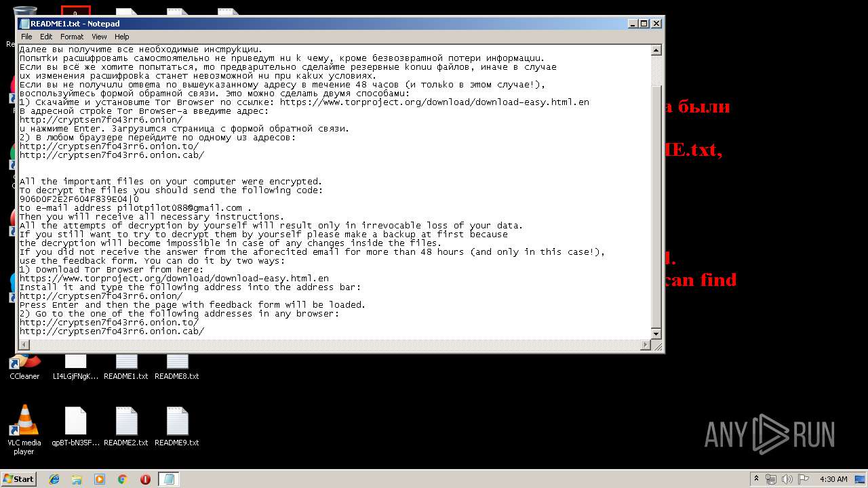Show hidden system tray icons
The image size is (868, 488).
[x=756, y=479]
